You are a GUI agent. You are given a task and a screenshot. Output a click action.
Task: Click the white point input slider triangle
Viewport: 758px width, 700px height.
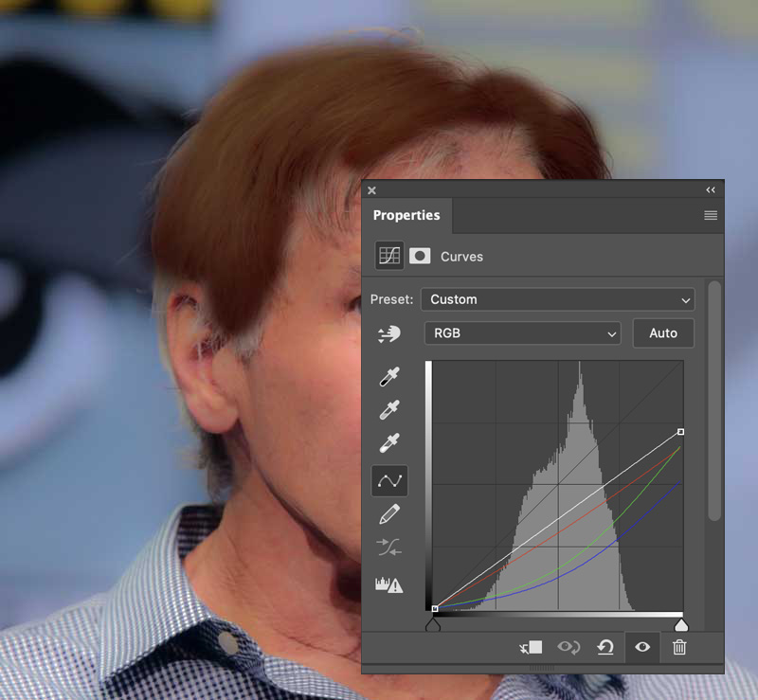681,625
